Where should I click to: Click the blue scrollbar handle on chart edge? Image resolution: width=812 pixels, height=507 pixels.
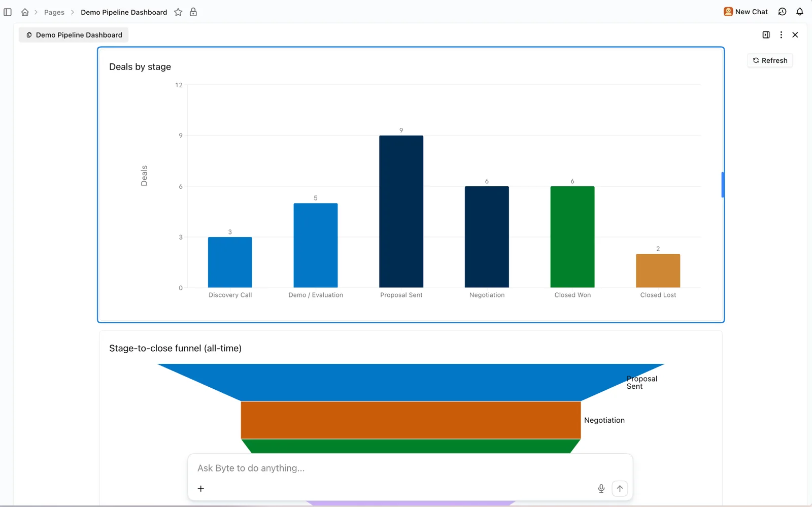point(723,185)
